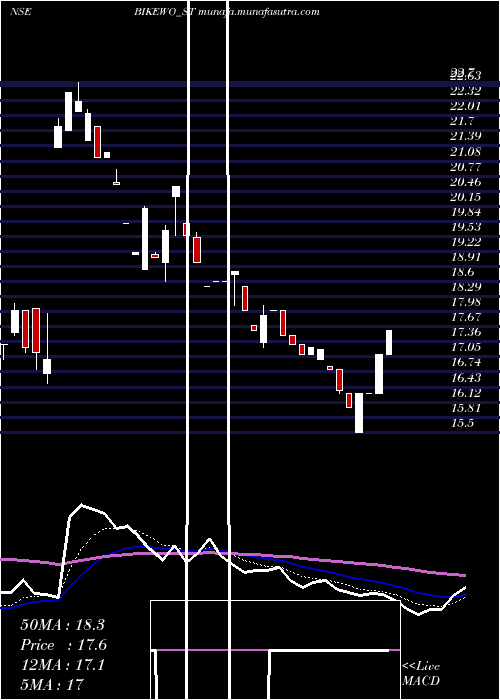Select the 21.08 price level label
The height and width of the screenshot is (700, 500).
point(466,152)
